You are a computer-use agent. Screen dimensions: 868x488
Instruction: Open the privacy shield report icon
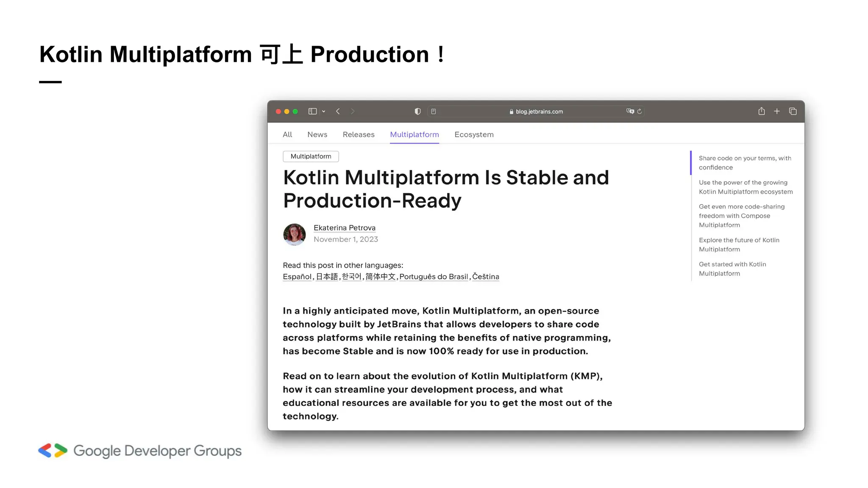coord(417,111)
